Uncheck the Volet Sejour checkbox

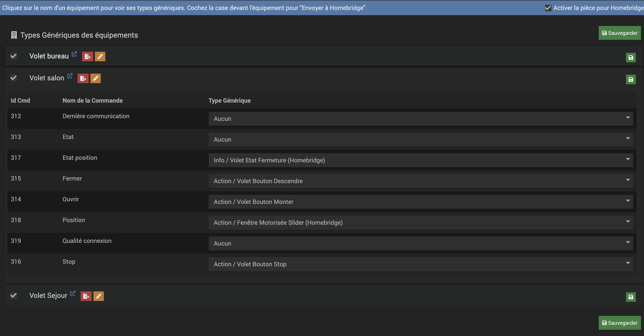point(13,296)
